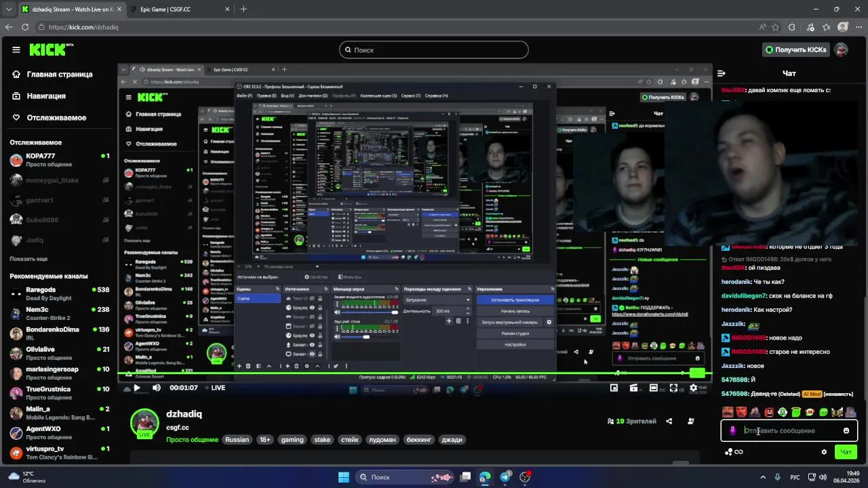This screenshot has width=868, height=488.
Task: Click the Получить KICKs button
Action: (795, 49)
